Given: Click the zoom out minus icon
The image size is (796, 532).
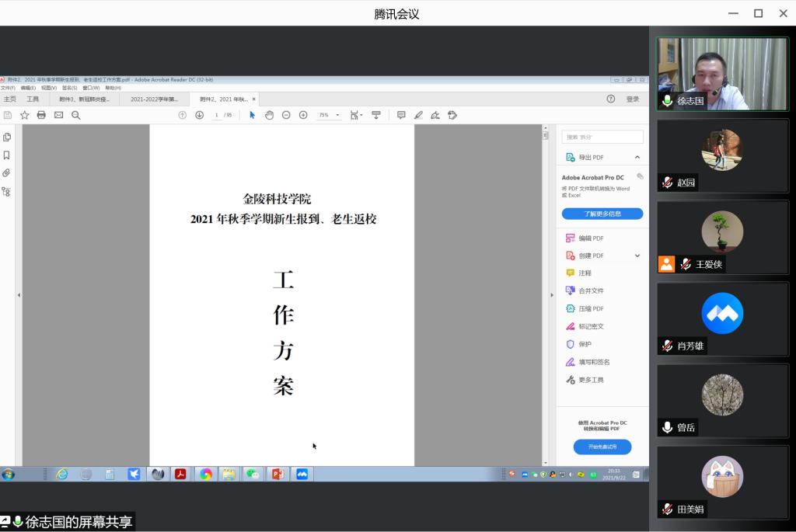Looking at the screenshot, I should click(286, 115).
